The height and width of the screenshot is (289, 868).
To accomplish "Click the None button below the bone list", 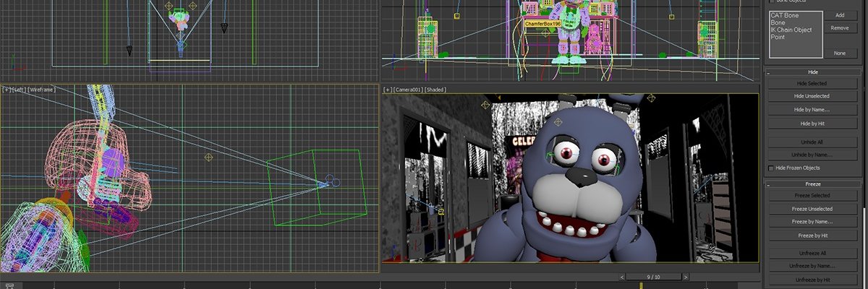I will coord(840,53).
